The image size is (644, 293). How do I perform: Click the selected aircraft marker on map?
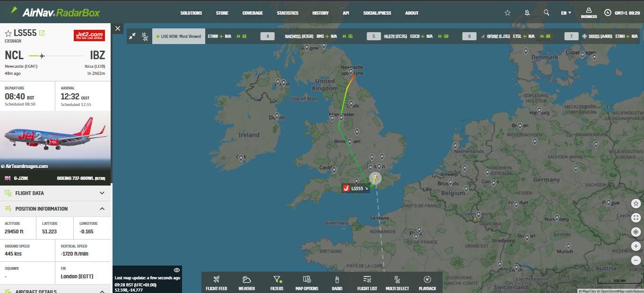(375, 178)
